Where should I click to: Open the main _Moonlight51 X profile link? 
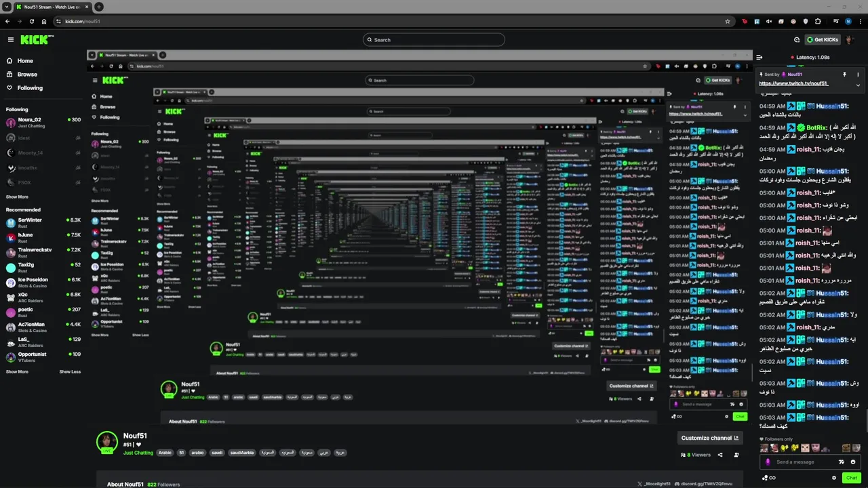(x=654, y=484)
